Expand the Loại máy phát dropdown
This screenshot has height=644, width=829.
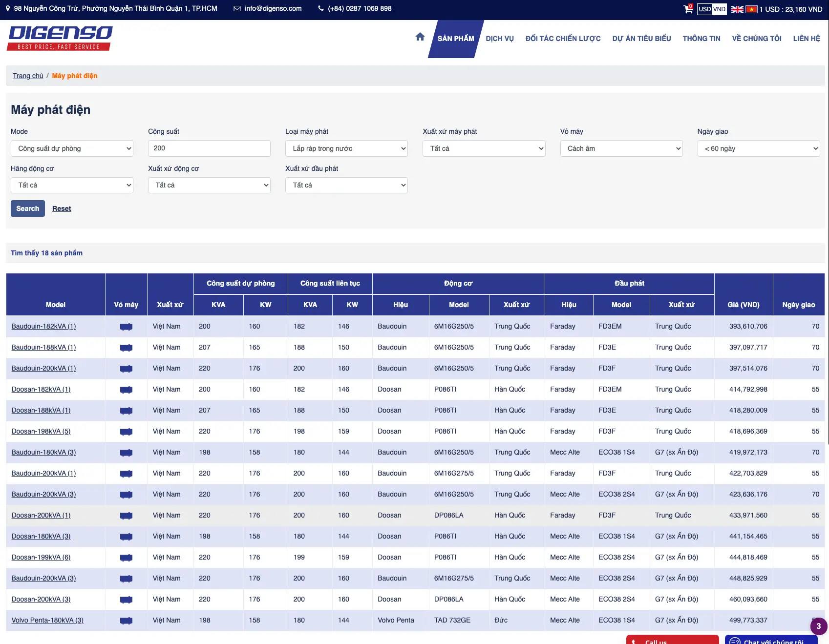click(x=346, y=148)
